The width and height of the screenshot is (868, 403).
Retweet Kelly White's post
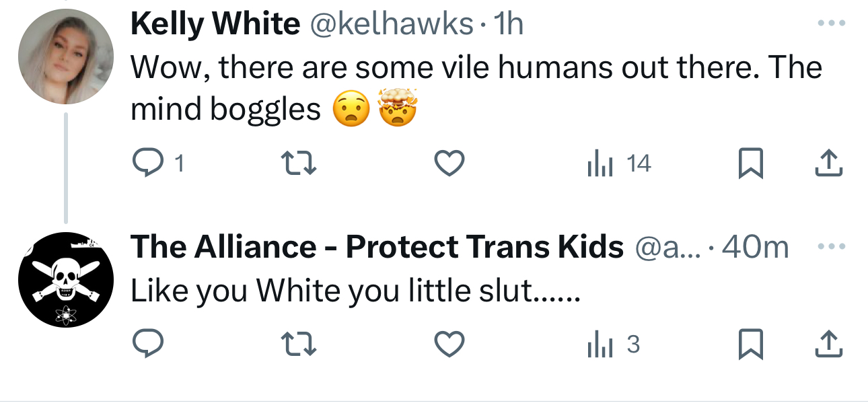click(x=298, y=163)
